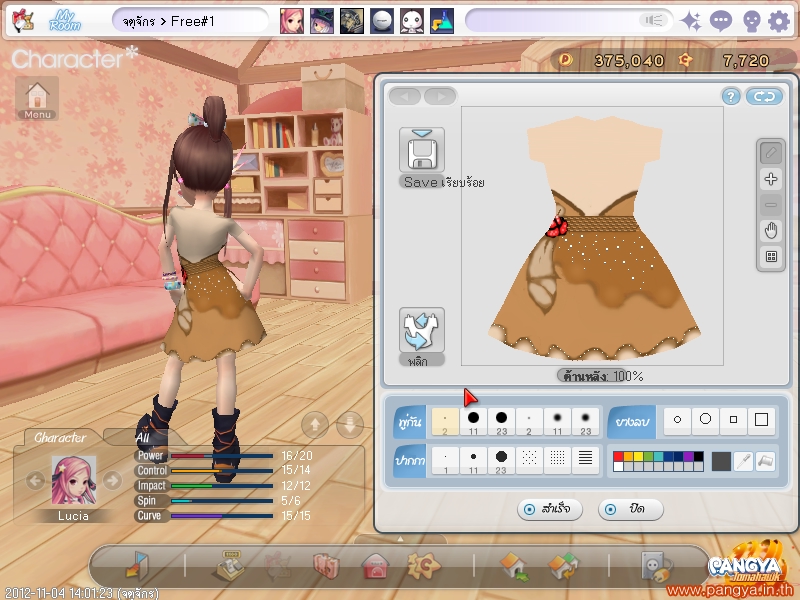Click the power outlet plug icon
The height and width of the screenshot is (600, 800).
[x=656, y=567]
